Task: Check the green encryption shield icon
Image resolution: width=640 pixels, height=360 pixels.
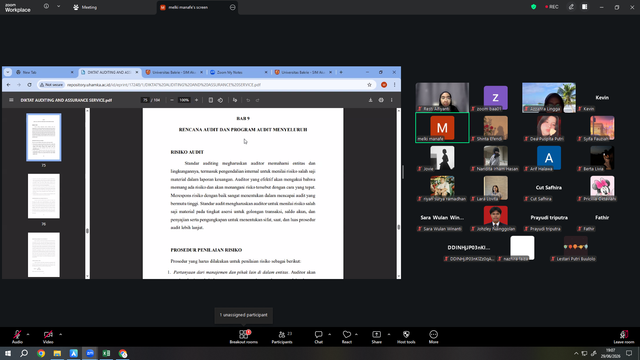Action: click(533, 7)
